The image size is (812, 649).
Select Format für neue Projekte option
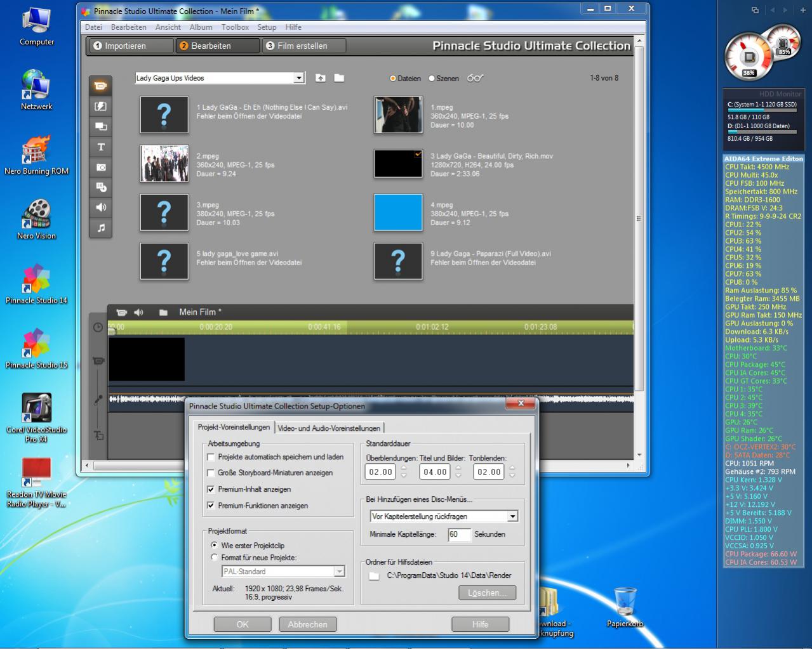[x=214, y=558]
